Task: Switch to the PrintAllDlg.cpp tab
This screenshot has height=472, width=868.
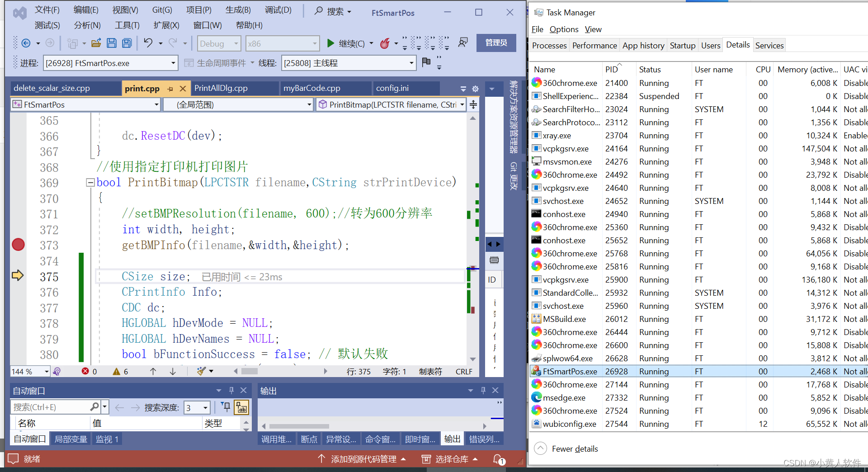Action: [x=221, y=88]
